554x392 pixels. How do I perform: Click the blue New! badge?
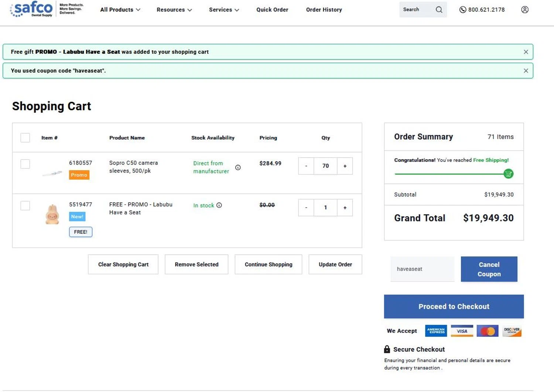tap(77, 217)
